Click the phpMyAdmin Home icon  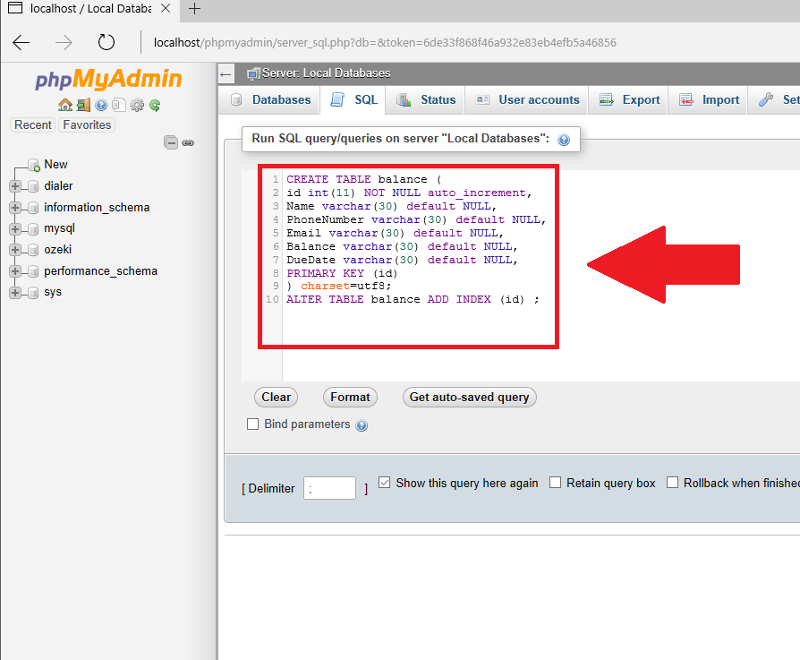[x=65, y=105]
